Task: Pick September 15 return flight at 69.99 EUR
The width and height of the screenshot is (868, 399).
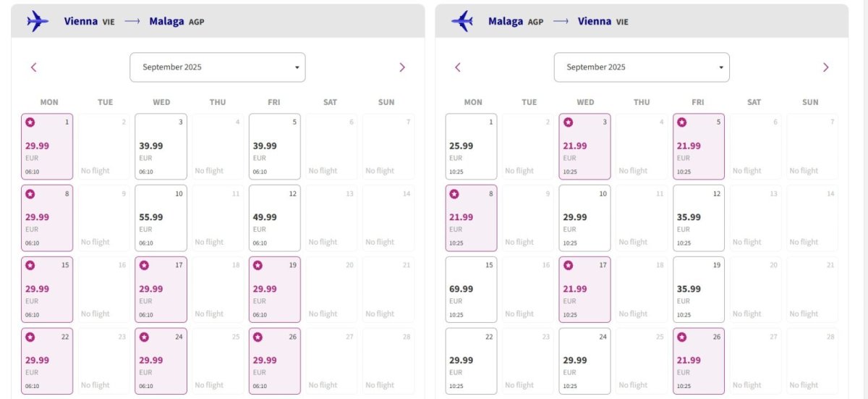Action: (x=471, y=289)
